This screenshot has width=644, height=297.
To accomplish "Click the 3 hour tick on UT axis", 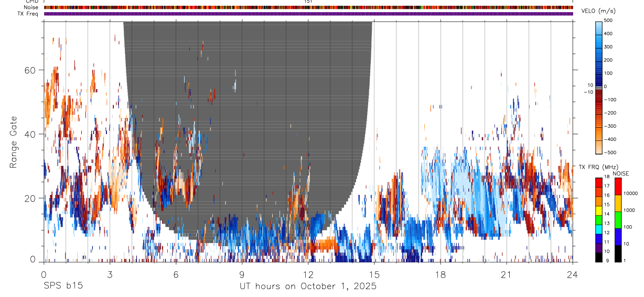I will point(110,274).
